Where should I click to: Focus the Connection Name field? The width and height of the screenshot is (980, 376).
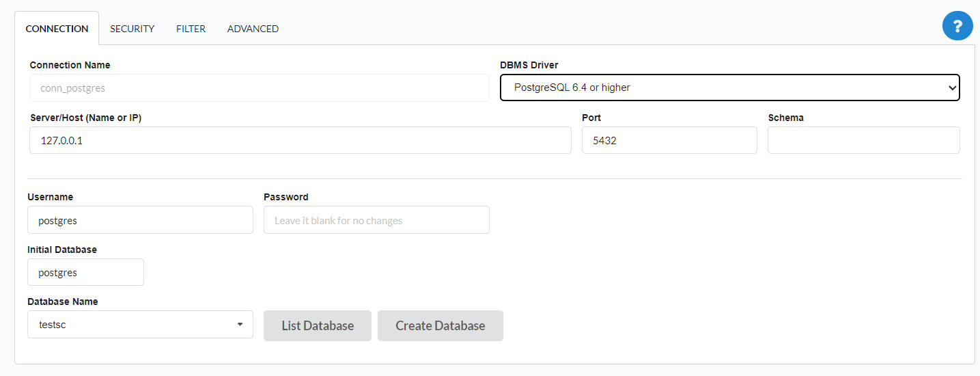click(x=259, y=88)
